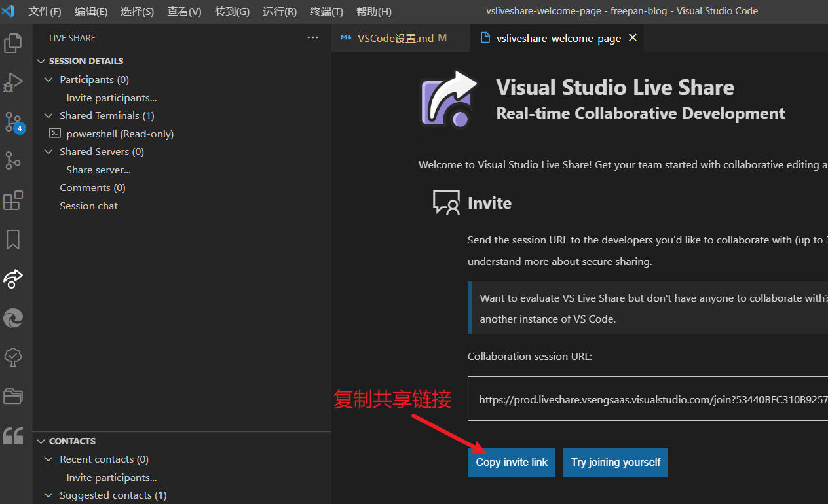Open the Extensions view icon
The image size is (828, 504).
13,200
